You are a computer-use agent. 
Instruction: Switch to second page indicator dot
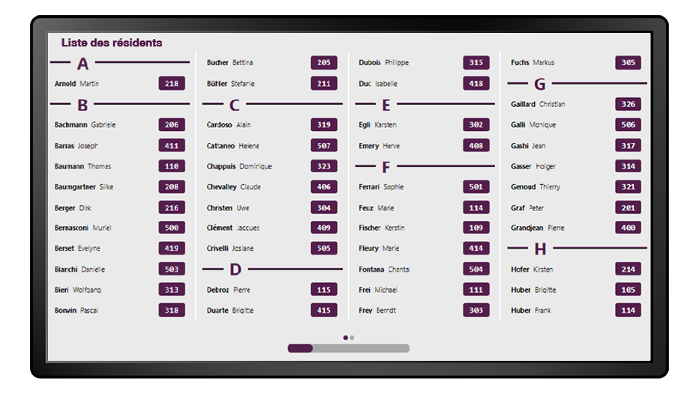click(352, 338)
